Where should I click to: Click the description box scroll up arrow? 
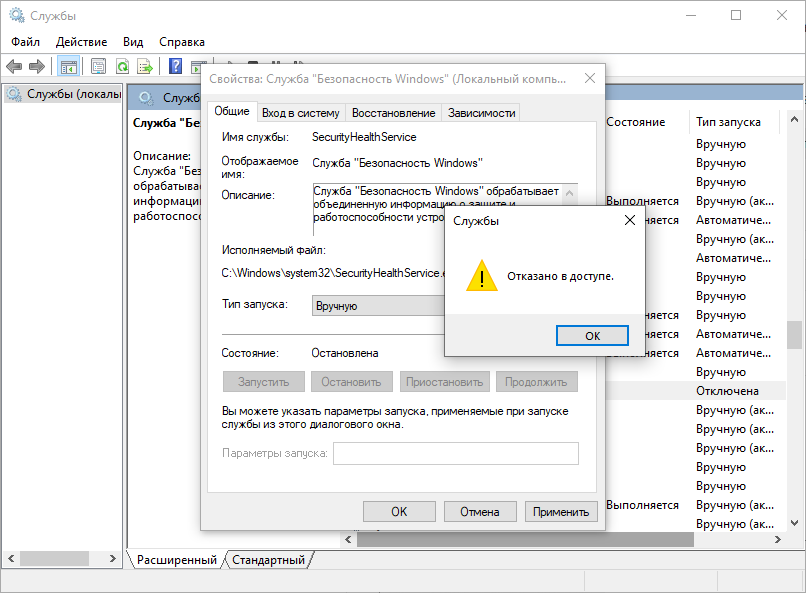coord(570,194)
